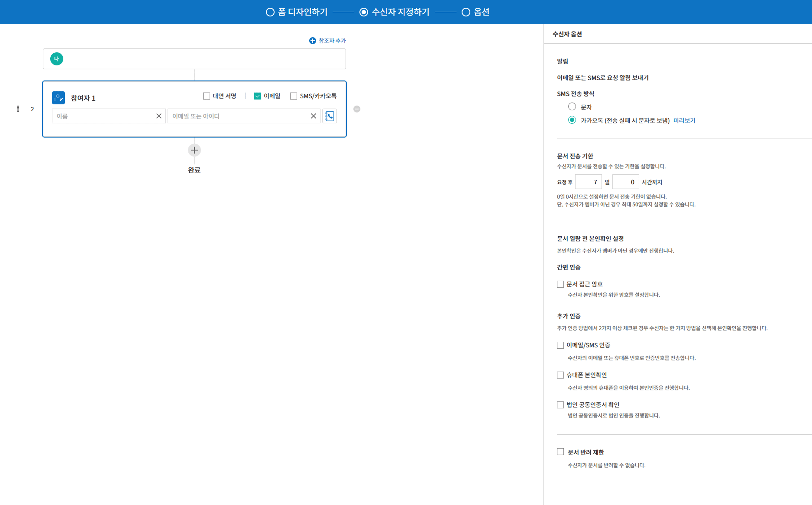Open the contact address book icon
The image size is (812, 505).
tap(329, 116)
